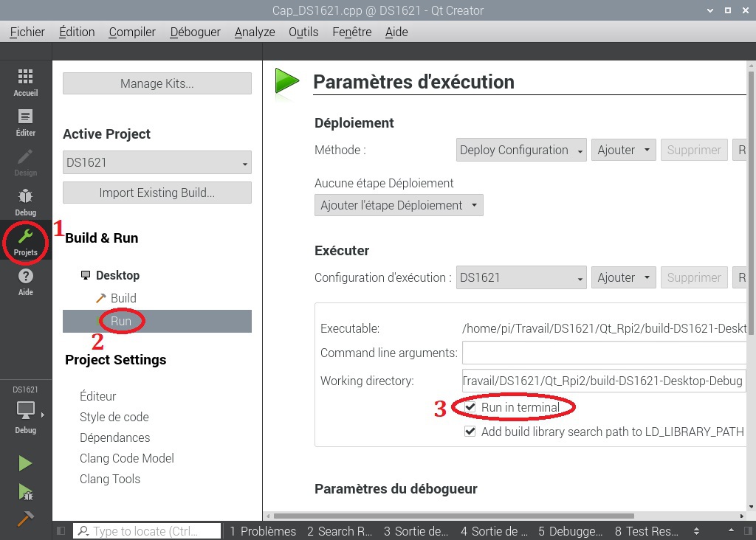Open the Compiler menu
The height and width of the screenshot is (540, 756).
(132, 32)
